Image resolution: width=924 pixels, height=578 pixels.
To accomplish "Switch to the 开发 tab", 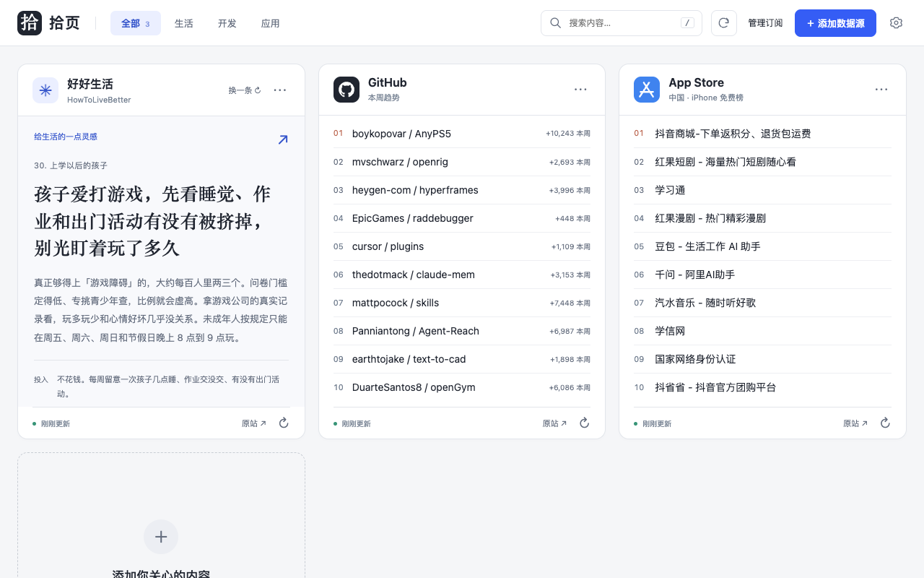I will tap(227, 23).
